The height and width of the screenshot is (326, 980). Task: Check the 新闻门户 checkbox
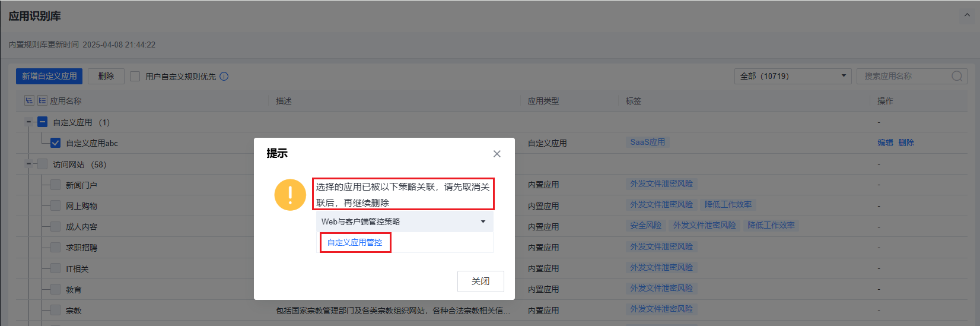[x=55, y=185]
